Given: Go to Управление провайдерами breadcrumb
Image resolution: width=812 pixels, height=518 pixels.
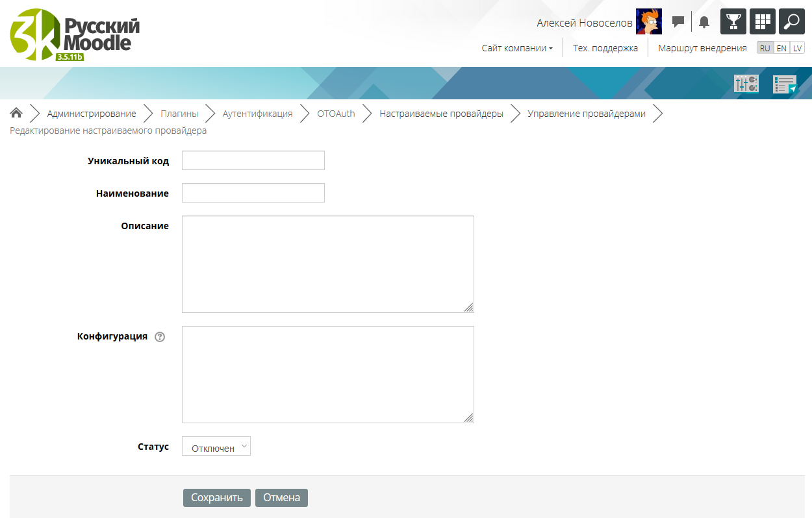Looking at the screenshot, I should click(586, 114).
